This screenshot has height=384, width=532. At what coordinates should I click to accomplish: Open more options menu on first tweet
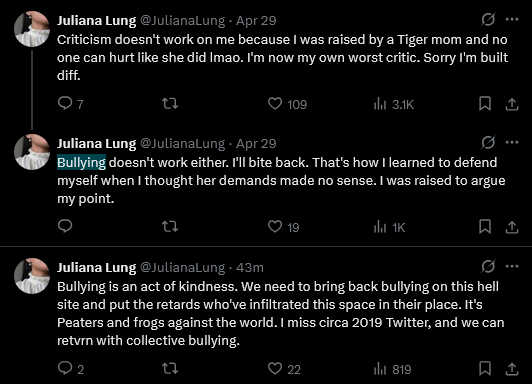pyautogui.click(x=512, y=20)
